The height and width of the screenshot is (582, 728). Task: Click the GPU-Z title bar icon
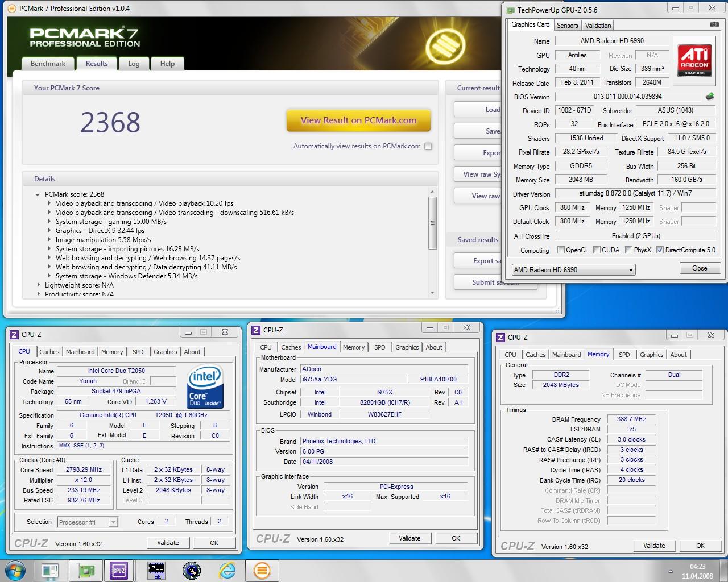pos(510,10)
